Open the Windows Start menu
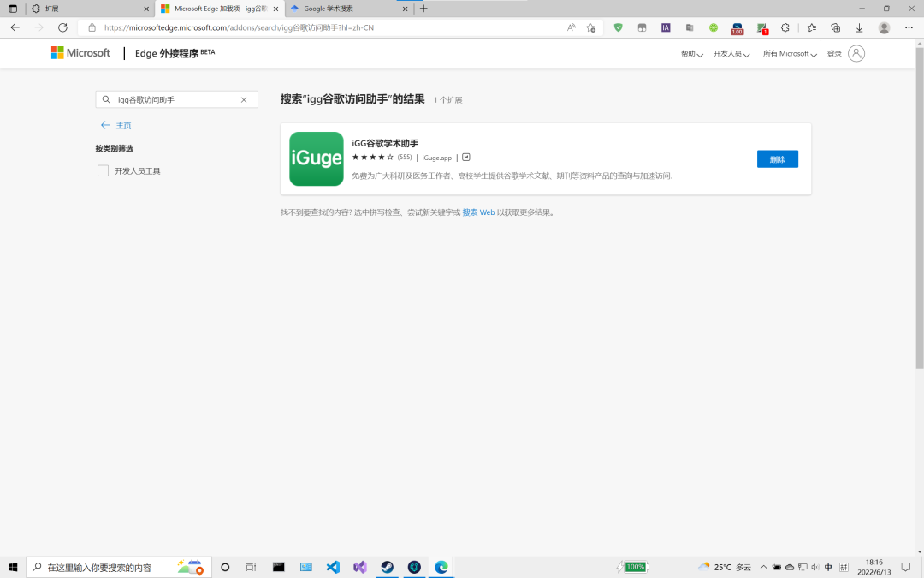 pos(13,567)
